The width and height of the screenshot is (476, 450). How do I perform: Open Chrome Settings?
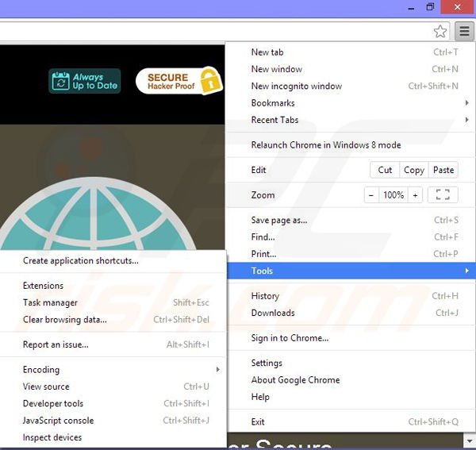click(351, 363)
